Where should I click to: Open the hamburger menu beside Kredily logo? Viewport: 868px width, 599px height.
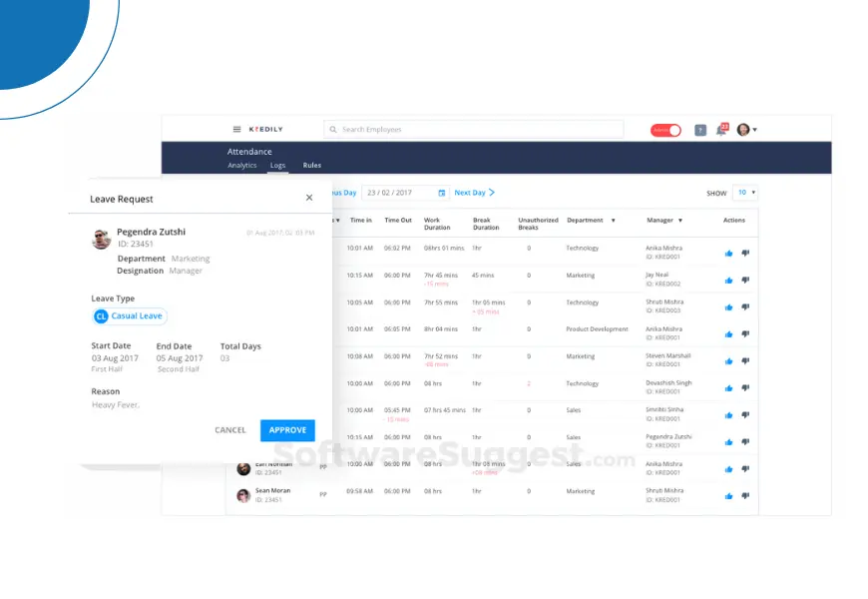236,129
